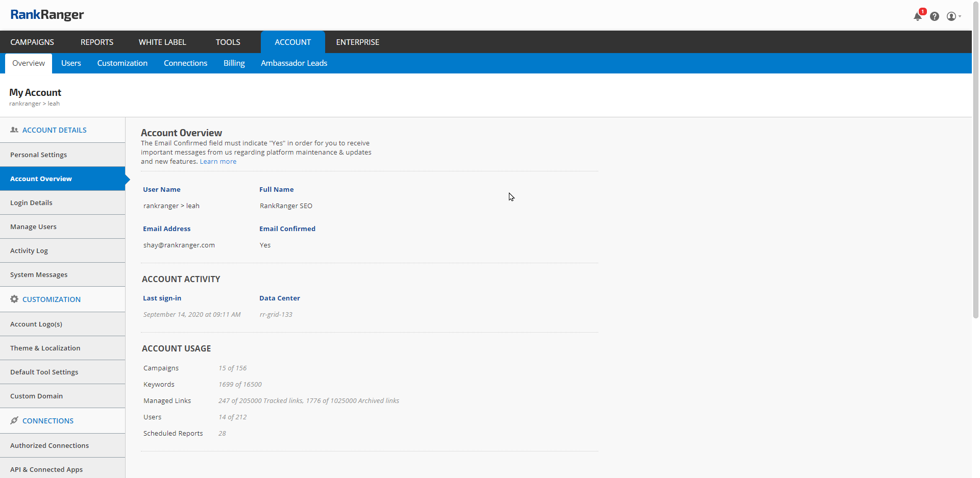
Task: Open the Billing tab
Action: tap(234, 63)
